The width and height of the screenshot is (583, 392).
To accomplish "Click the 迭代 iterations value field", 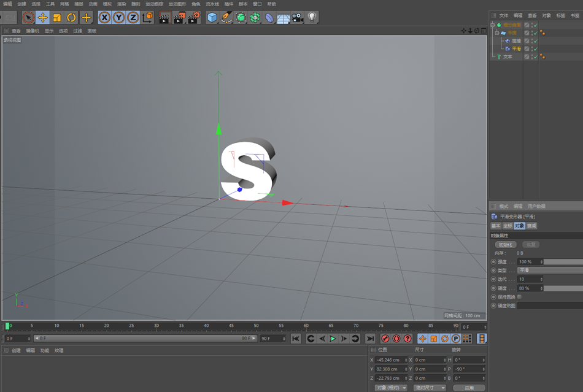I will (530, 279).
